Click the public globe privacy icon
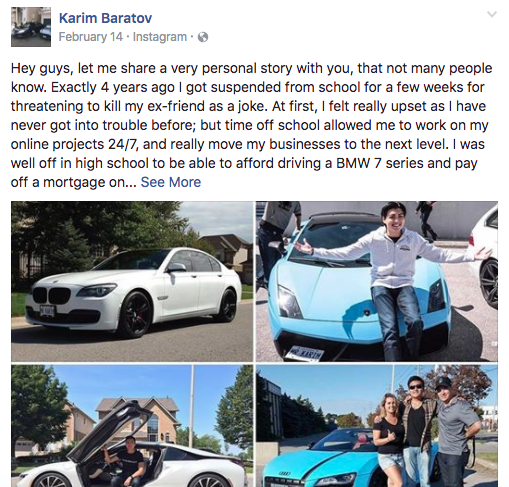Image resolution: width=509 pixels, height=487 pixels. point(203,37)
